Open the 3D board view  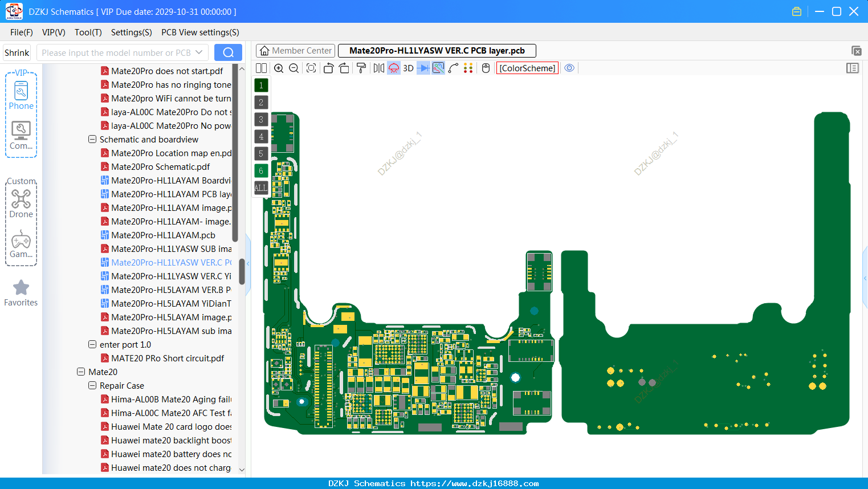pyautogui.click(x=408, y=68)
